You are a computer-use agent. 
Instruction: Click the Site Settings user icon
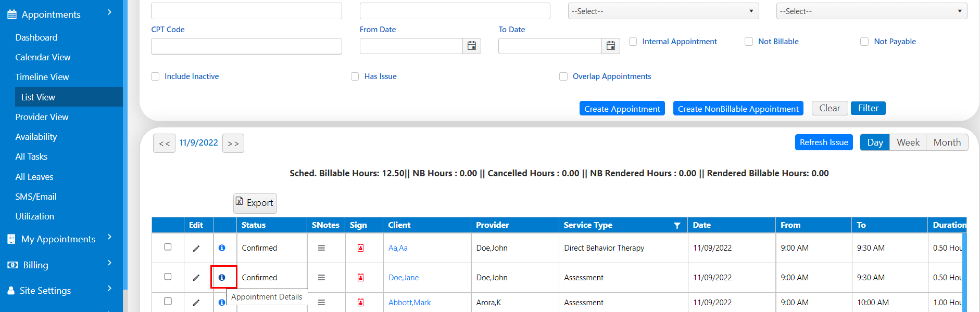(11, 291)
